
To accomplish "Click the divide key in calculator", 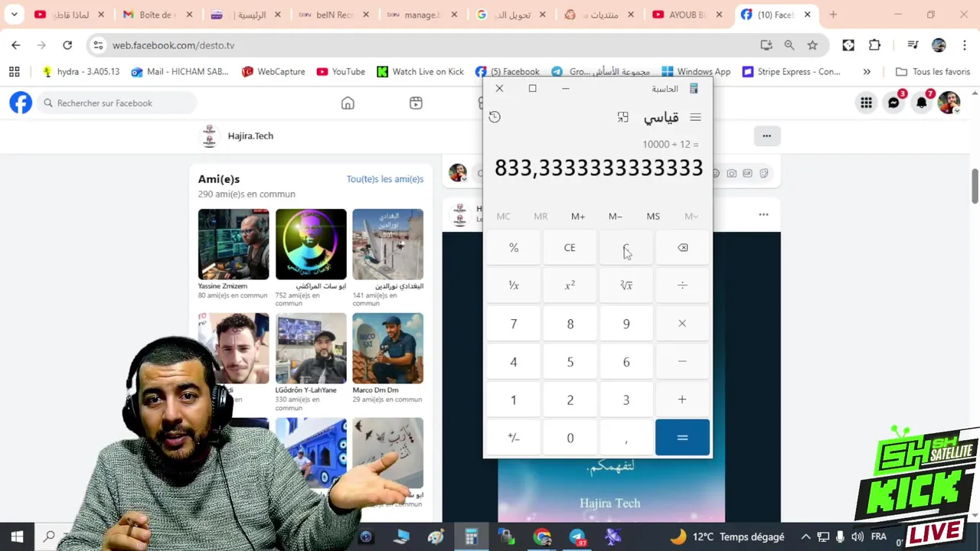I will click(682, 285).
